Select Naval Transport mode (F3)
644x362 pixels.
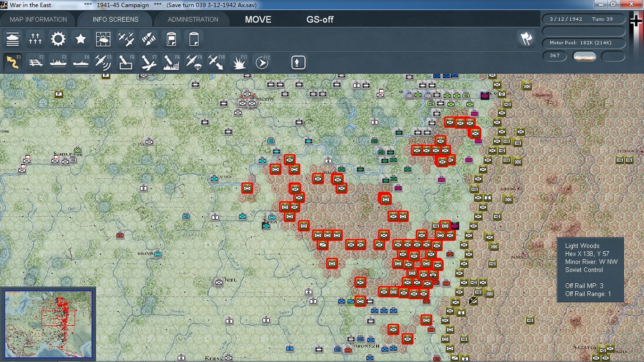click(x=58, y=62)
